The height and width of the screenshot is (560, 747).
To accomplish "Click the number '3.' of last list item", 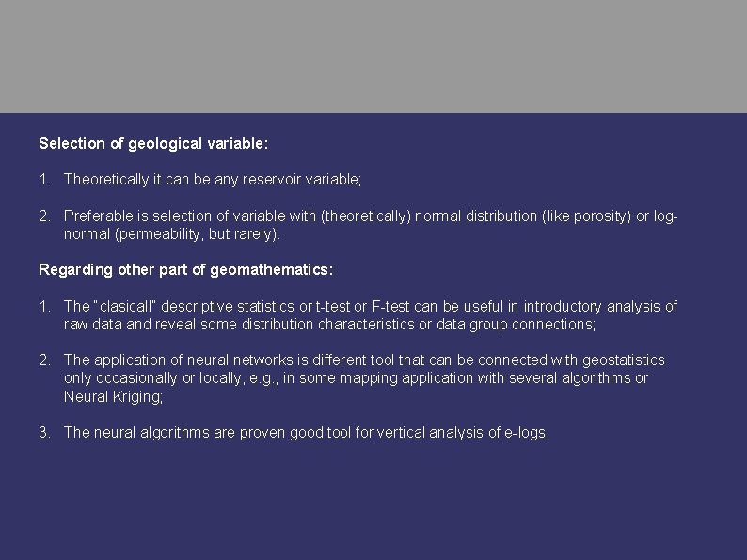I will (x=44, y=433).
